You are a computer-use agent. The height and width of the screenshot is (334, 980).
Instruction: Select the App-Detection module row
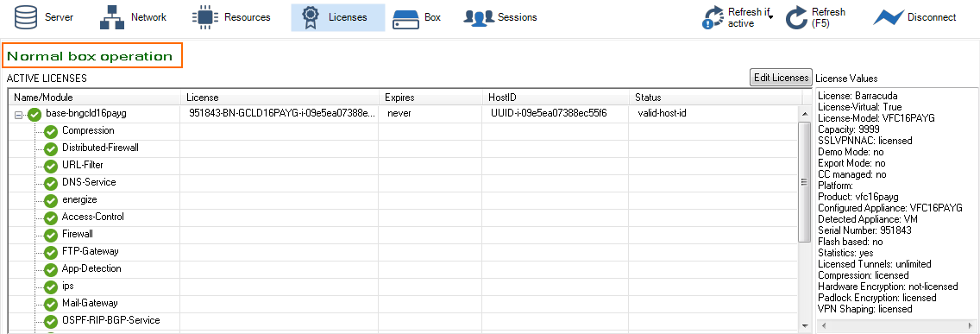point(404,268)
